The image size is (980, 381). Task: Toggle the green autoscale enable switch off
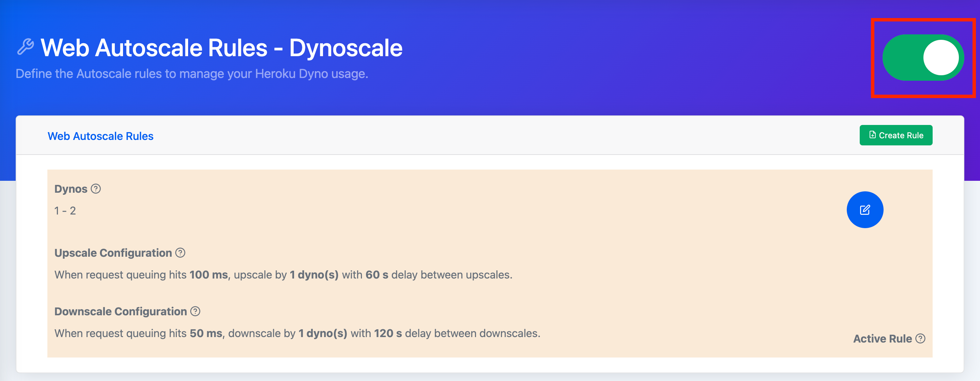click(923, 58)
